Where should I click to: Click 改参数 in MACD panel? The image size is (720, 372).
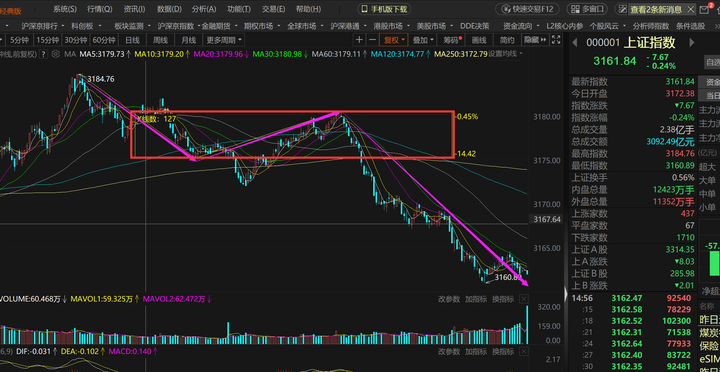click(x=449, y=352)
